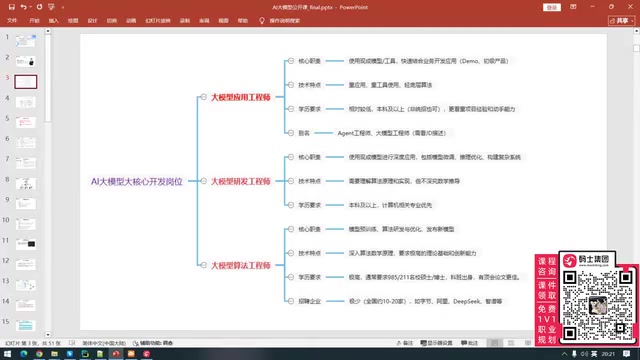
Task: Switch to the 视图 (View) ribbon tab
Action: tap(223, 20)
